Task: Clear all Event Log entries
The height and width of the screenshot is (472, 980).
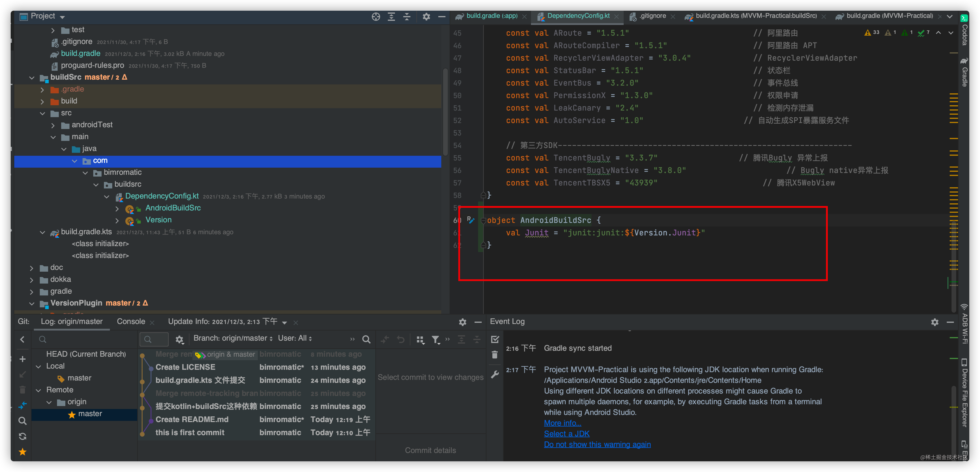Action: tap(494, 355)
